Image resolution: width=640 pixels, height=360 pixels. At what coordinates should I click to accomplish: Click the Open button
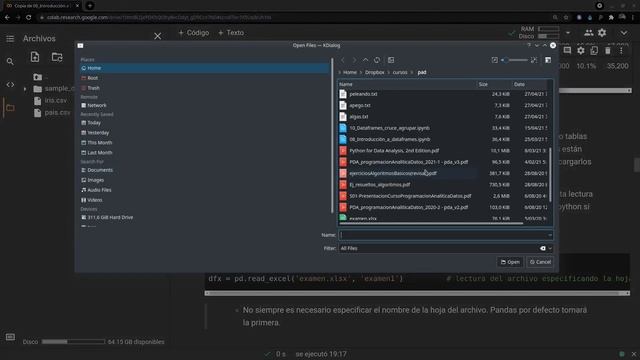510,262
